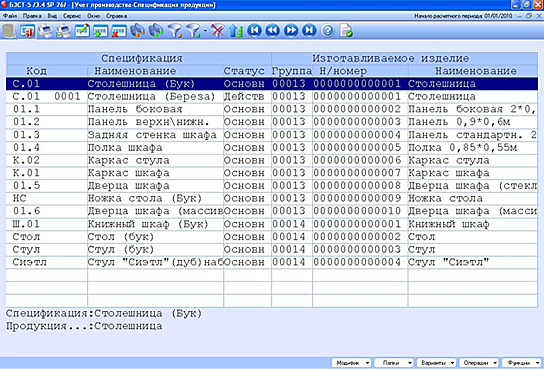
Task: Open the Сервис menu
Action: point(72,16)
